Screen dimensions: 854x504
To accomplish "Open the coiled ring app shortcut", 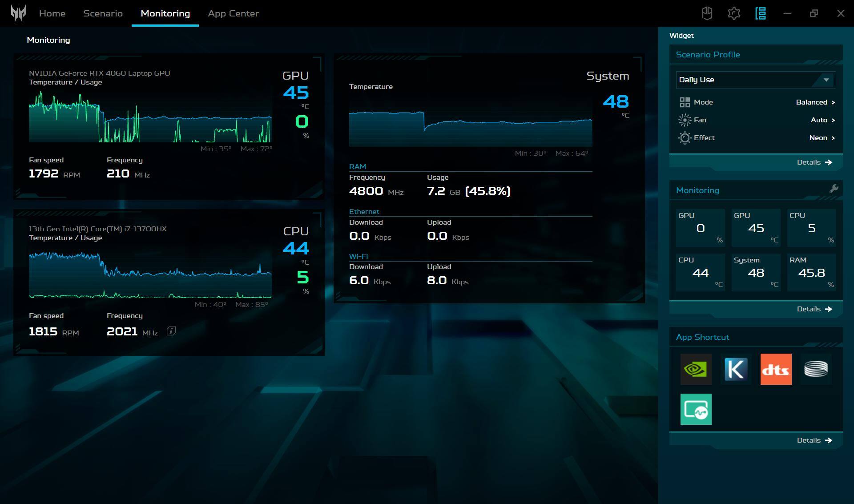I will [816, 369].
